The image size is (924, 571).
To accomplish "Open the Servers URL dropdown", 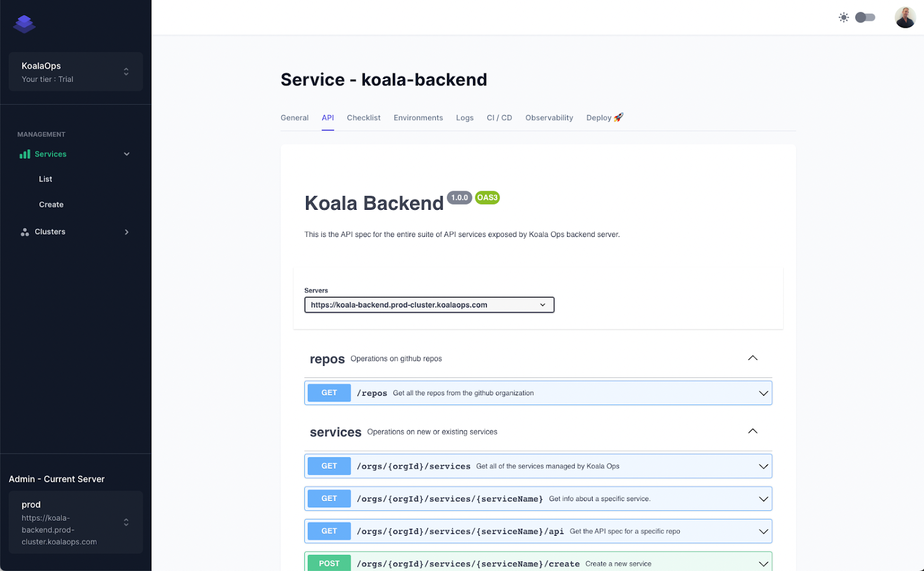I will coord(429,305).
